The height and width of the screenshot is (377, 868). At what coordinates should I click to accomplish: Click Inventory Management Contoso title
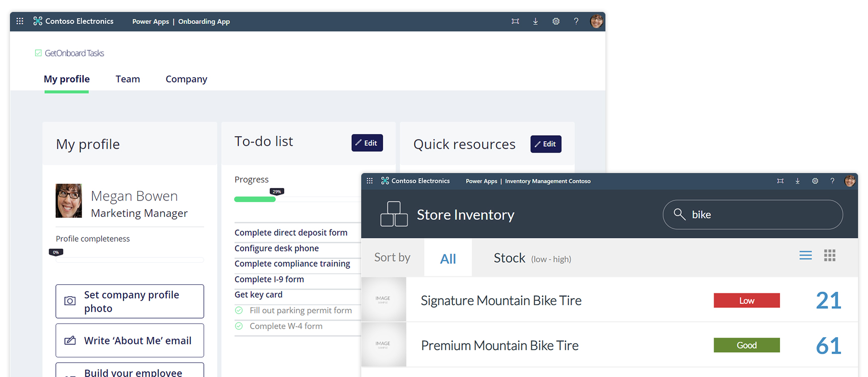(548, 181)
